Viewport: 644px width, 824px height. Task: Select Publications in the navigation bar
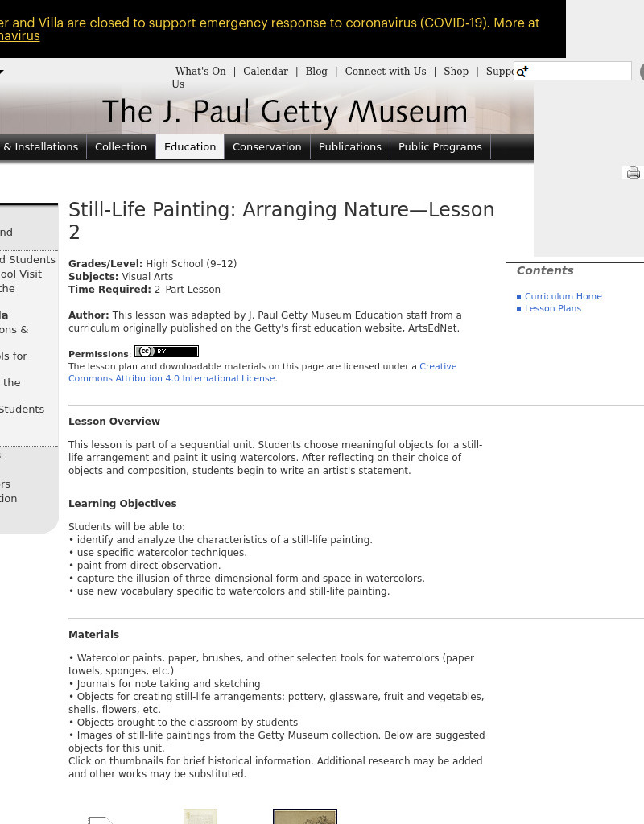(x=350, y=147)
